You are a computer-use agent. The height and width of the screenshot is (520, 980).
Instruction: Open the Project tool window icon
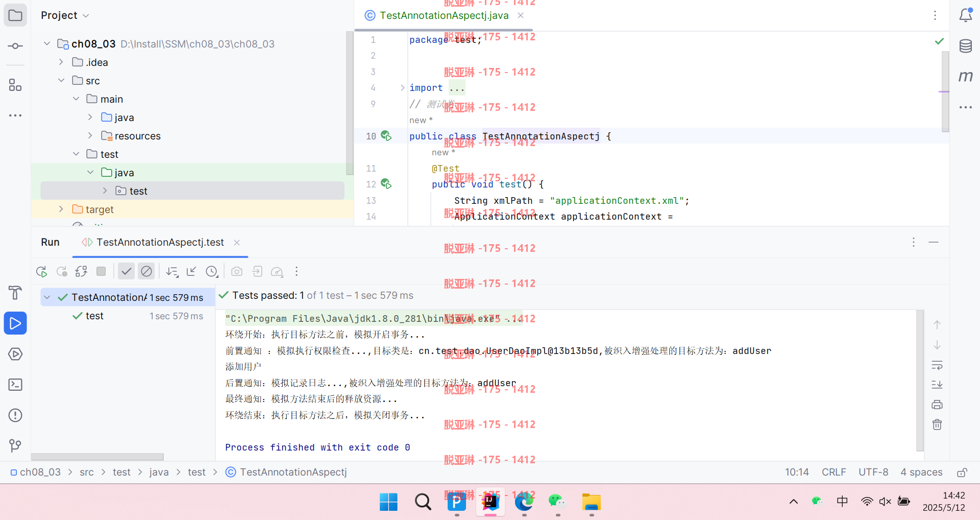15,15
